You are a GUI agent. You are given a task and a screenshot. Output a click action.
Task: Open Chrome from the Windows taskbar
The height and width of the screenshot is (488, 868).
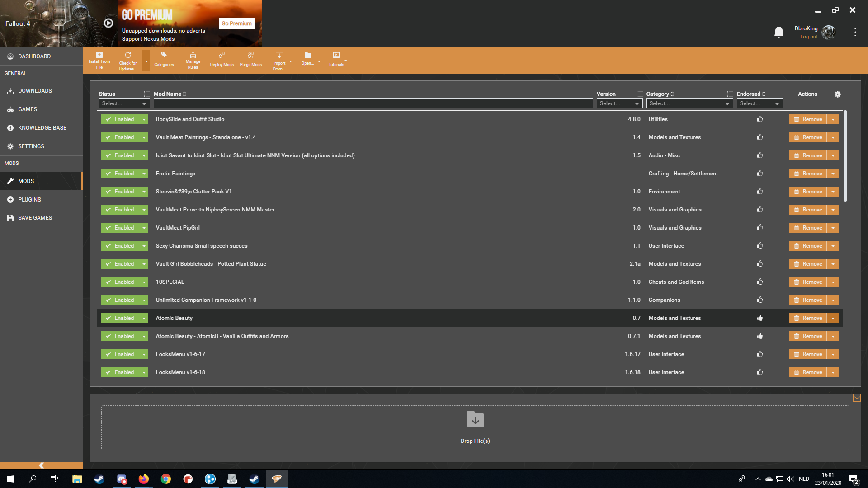[166, 479]
